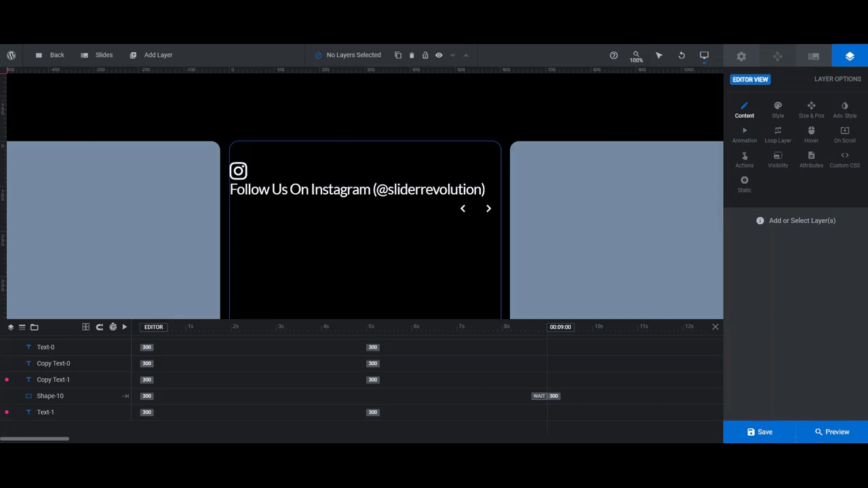
Task: Click the WAIT keyframe on Shape-10 track
Action: 539,396
